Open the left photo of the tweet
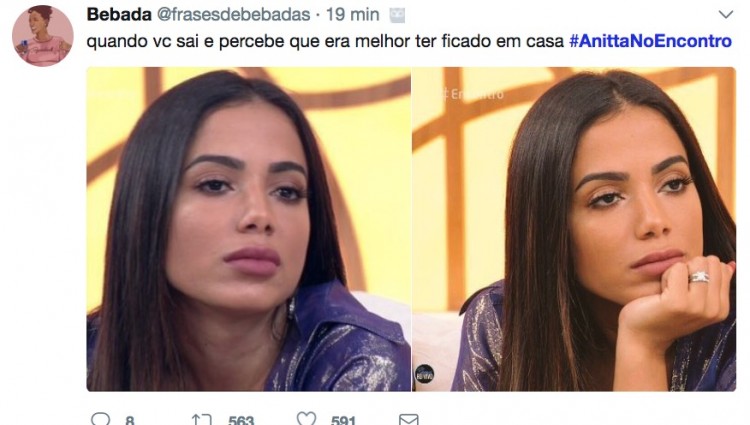Screen dimensions: 750x425 click(x=248, y=229)
